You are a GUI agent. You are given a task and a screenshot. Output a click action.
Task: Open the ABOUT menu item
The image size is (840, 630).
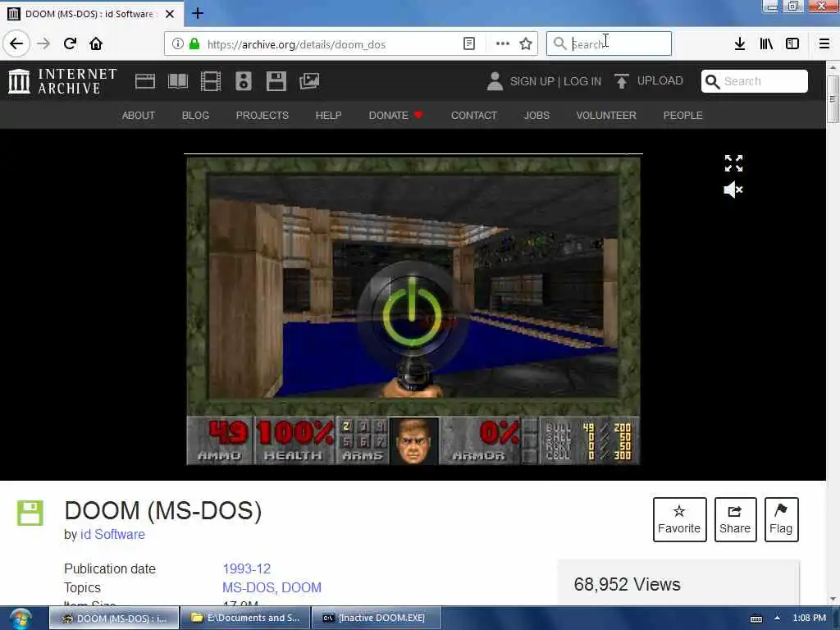pyautogui.click(x=138, y=115)
